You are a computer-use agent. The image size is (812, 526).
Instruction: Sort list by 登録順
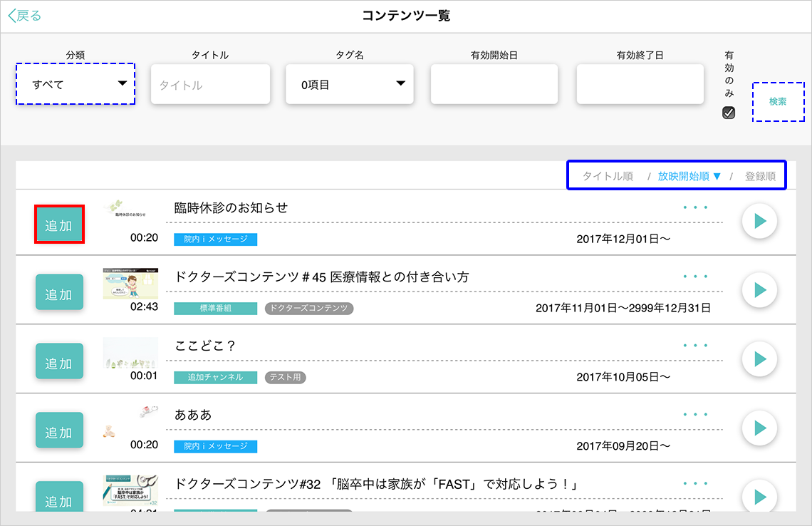click(x=760, y=176)
